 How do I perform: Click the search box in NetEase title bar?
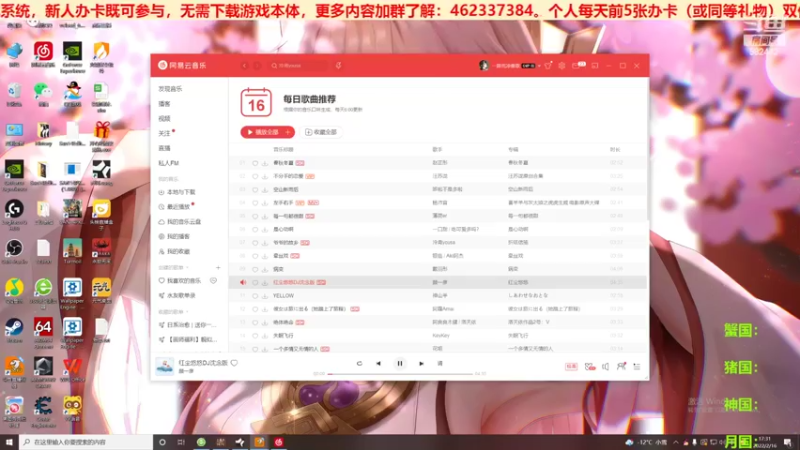point(298,66)
